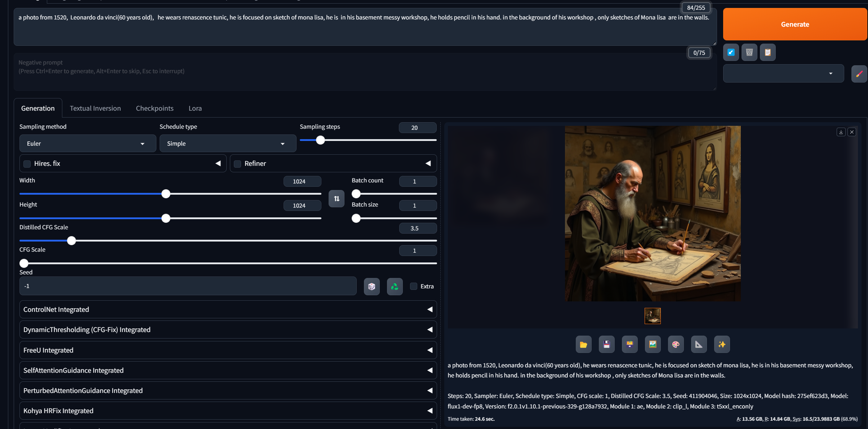The width and height of the screenshot is (868, 429).
Task: Click the paintbrush edit styles icon
Action: (859, 74)
